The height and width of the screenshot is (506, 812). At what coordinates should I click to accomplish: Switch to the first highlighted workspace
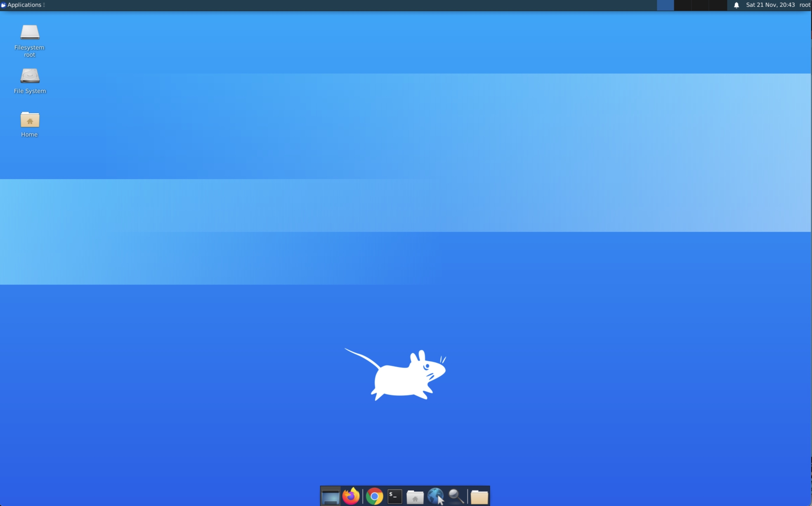pyautogui.click(x=665, y=5)
